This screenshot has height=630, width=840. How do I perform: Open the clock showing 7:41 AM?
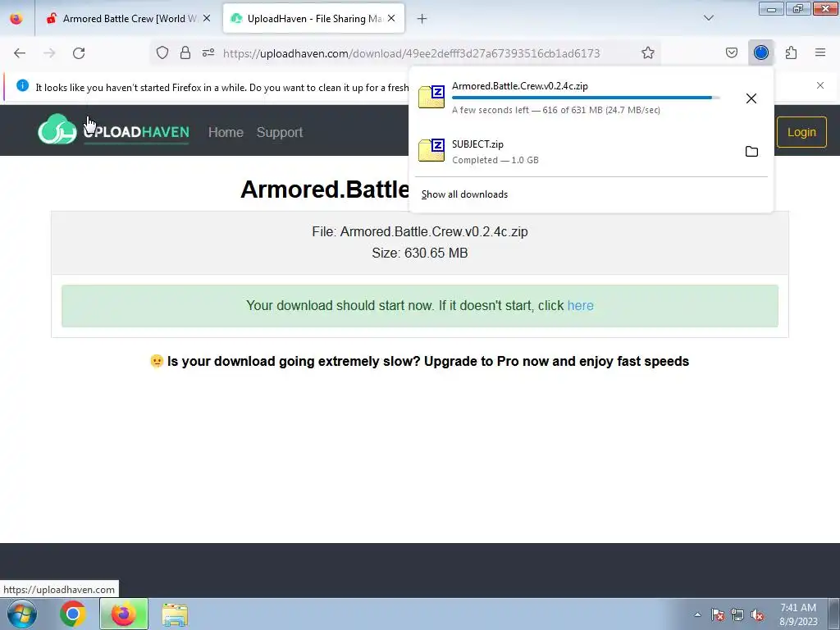798,614
